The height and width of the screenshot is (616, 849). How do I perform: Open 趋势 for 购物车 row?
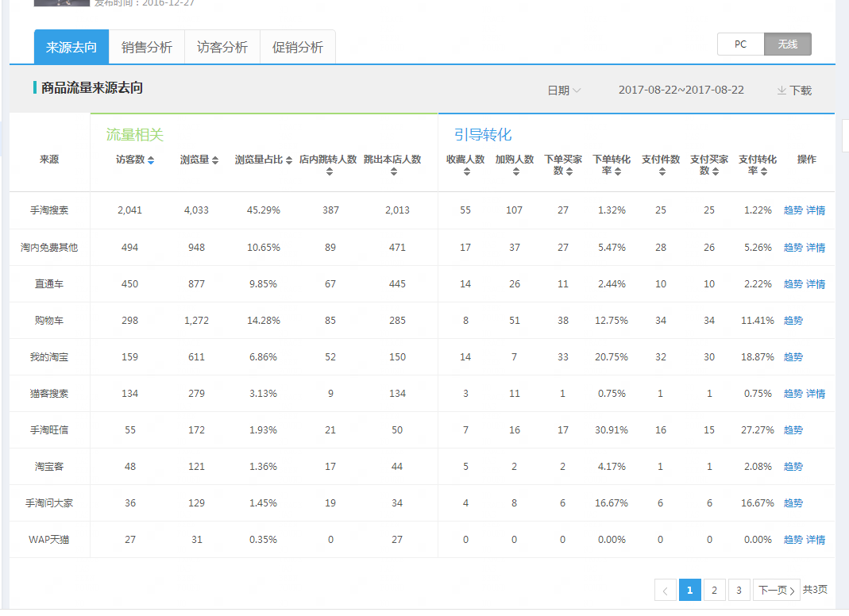point(793,321)
